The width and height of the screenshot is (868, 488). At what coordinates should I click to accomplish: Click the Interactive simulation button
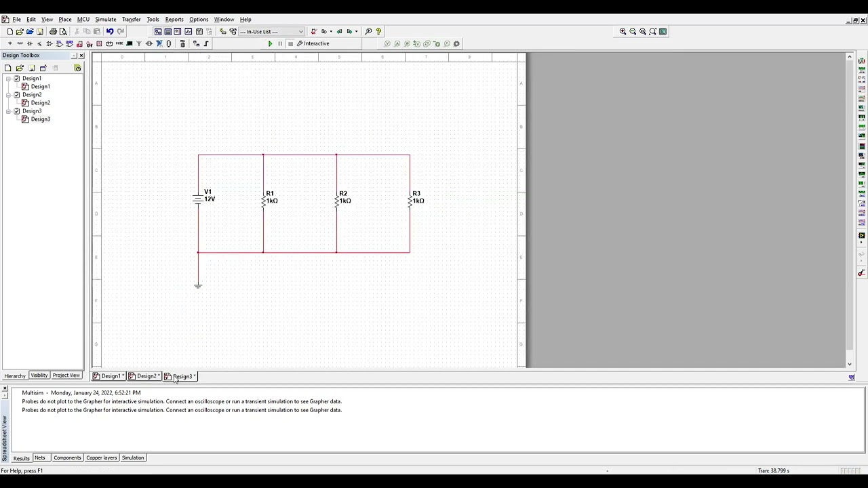coord(313,43)
